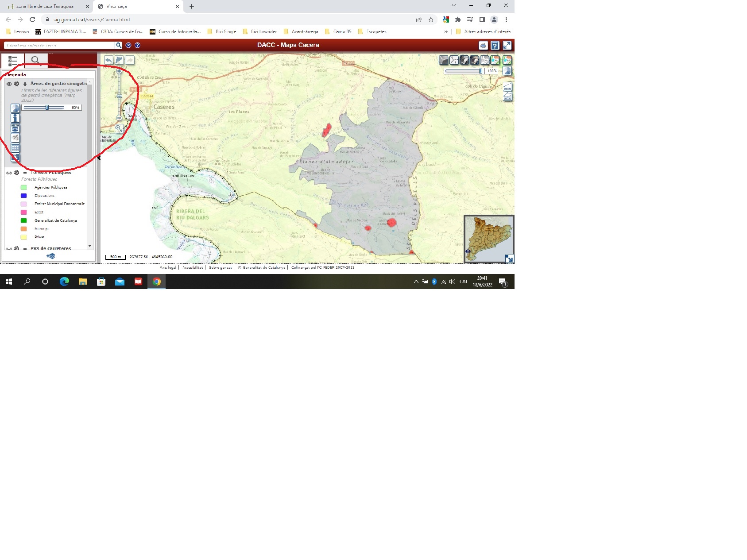This screenshot has height=560, width=747.
Task: Click the layer transparency slider at 60%
Action: tap(47, 108)
